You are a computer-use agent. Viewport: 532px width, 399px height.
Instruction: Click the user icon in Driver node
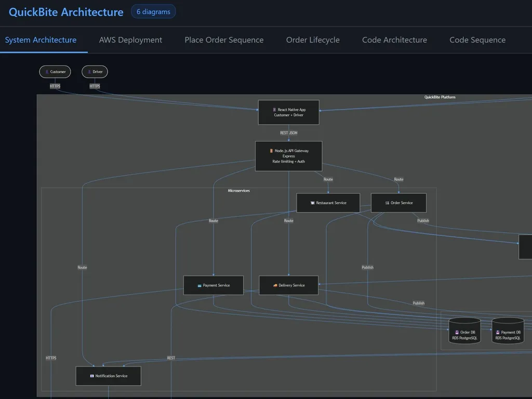pos(89,72)
